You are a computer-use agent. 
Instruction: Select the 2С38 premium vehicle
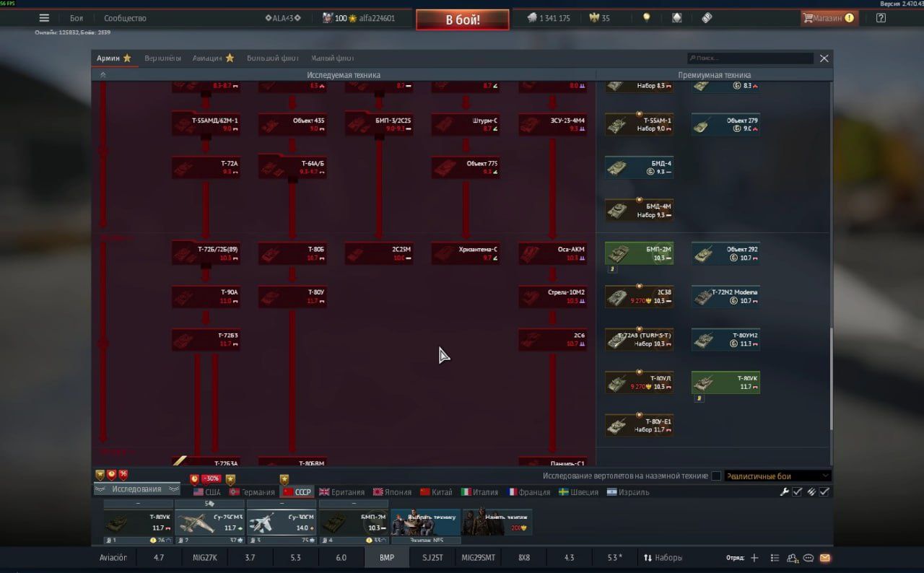tap(639, 296)
